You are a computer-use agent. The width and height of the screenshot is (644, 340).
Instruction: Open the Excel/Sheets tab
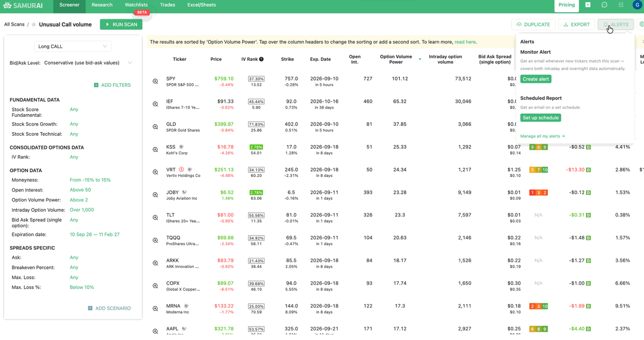(202, 5)
